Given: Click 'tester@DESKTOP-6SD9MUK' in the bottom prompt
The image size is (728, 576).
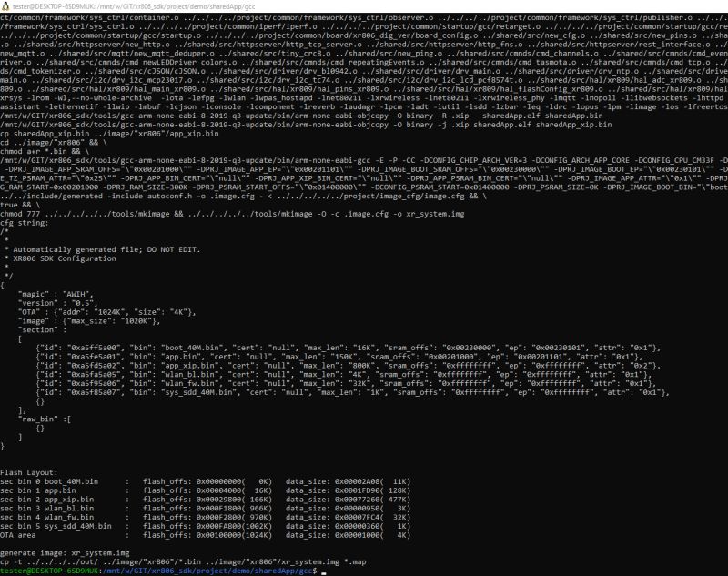Looking at the screenshot, I should coord(49,571).
